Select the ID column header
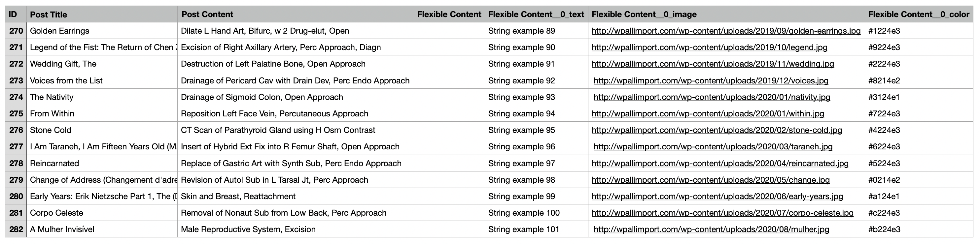The width and height of the screenshot is (980, 244). (13, 15)
